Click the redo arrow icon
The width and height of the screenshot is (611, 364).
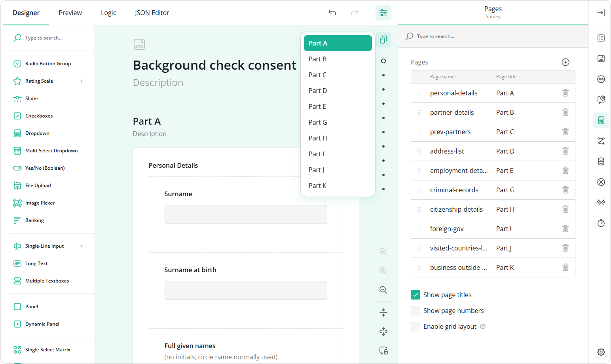tap(355, 13)
